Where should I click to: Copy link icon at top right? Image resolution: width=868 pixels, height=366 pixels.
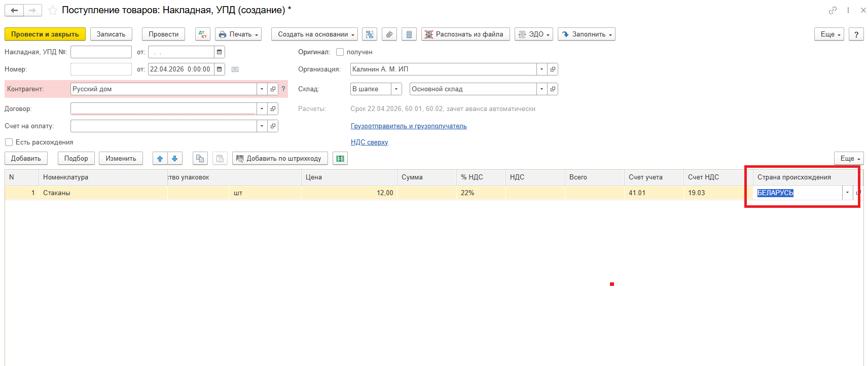(833, 10)
